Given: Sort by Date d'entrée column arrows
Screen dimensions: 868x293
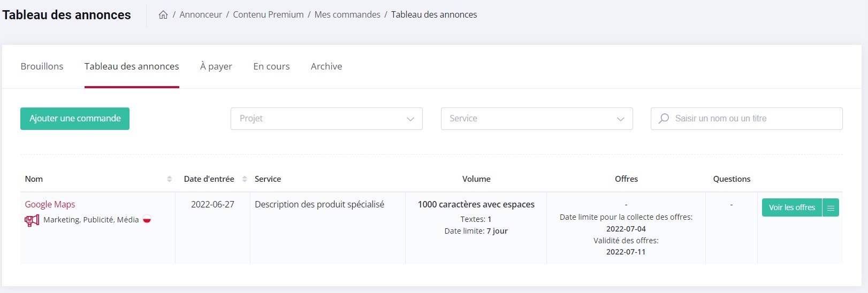Looking at the screenshot, I should pos(245,179).
